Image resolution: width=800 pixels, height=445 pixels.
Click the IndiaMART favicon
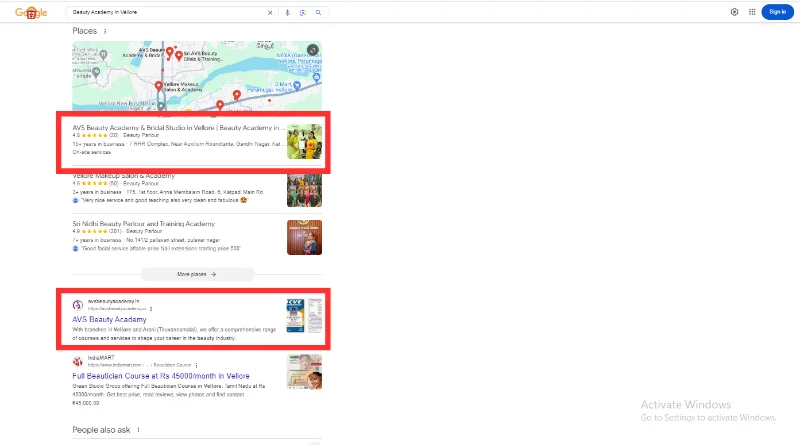tap(78, 361)
